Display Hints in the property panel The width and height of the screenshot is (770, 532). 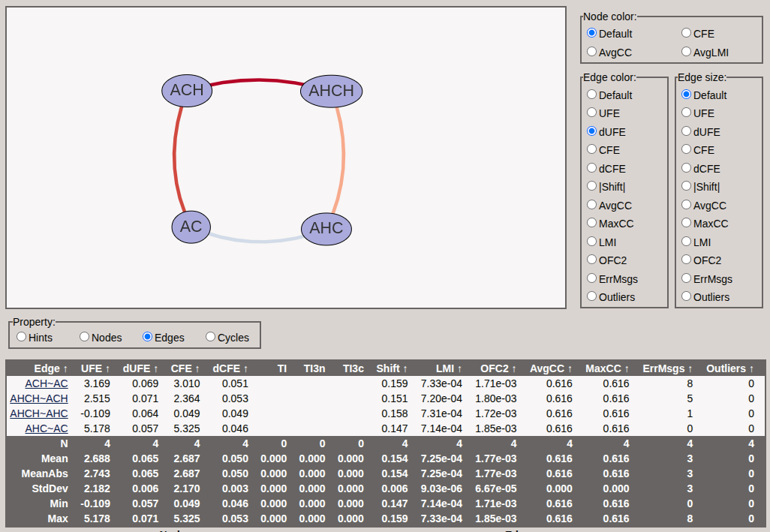click(21, 337)
